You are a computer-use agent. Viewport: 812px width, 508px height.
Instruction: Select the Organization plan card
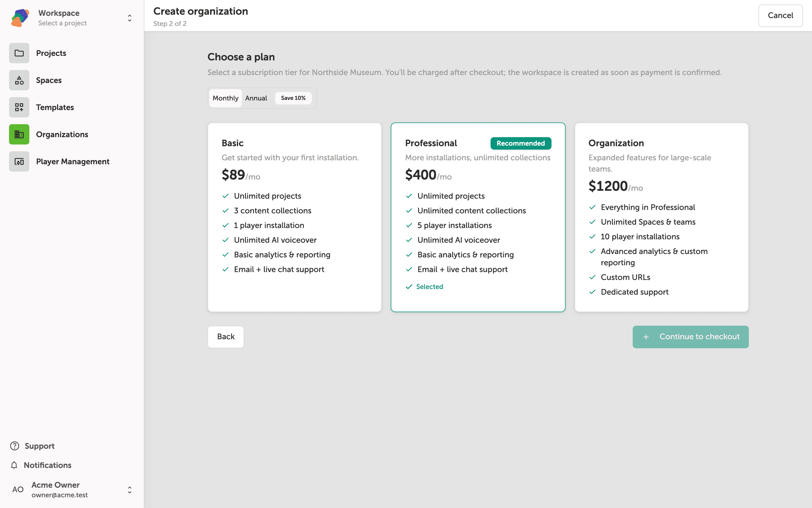[x=661, y=217]
